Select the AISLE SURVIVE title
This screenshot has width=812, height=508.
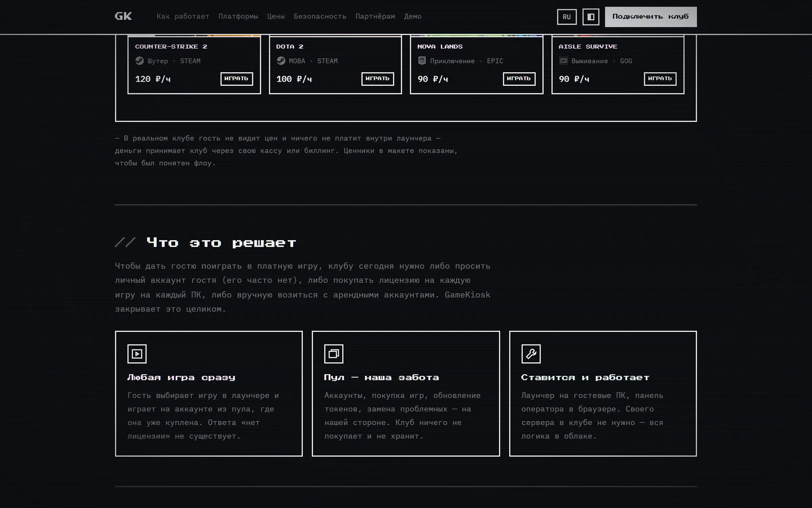588,46
